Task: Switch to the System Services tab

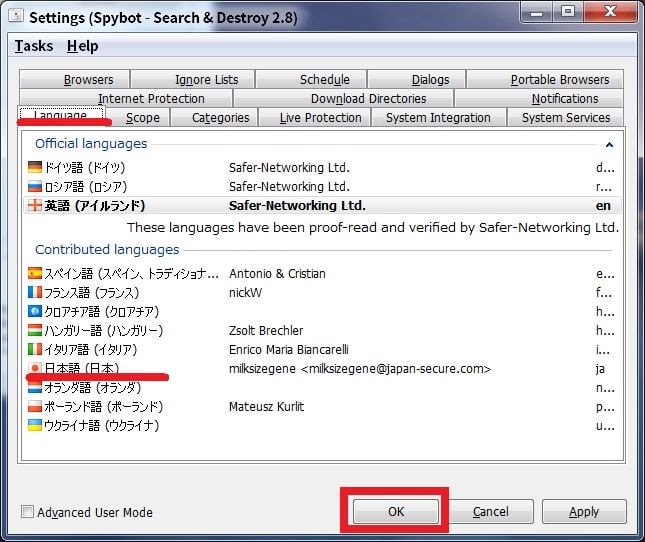Action: (565, 118)
